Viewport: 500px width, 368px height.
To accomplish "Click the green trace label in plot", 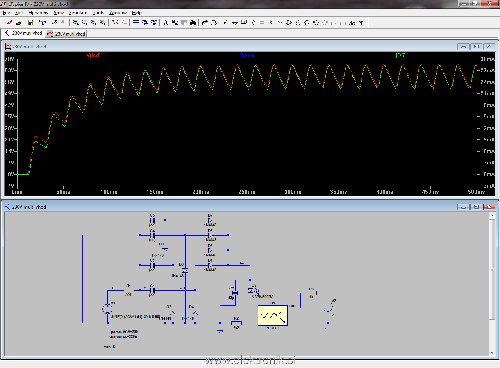I will [400, 55].
